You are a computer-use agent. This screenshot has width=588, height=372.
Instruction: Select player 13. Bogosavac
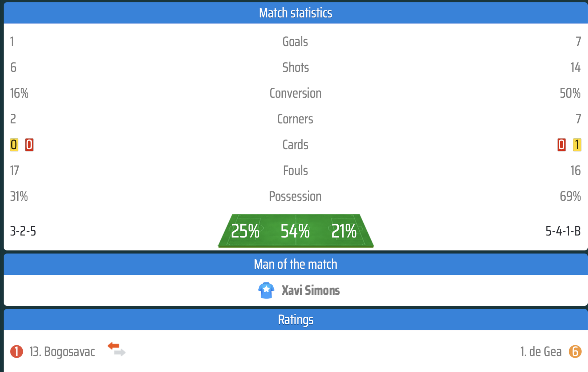click(62, 351)
